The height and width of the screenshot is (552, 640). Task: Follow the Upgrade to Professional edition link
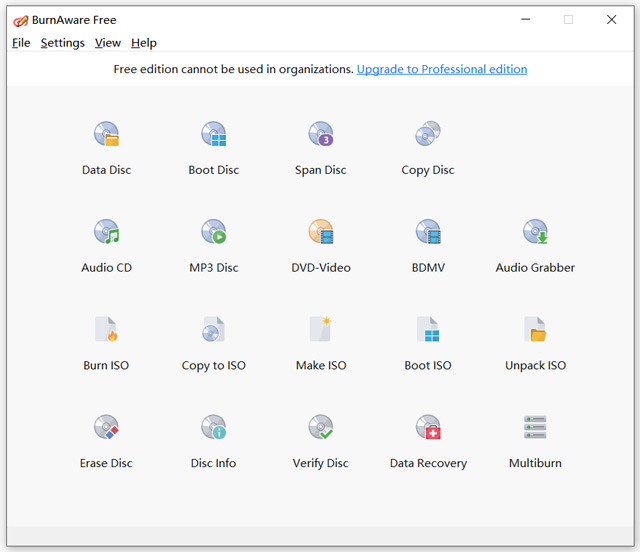[442, 69]
